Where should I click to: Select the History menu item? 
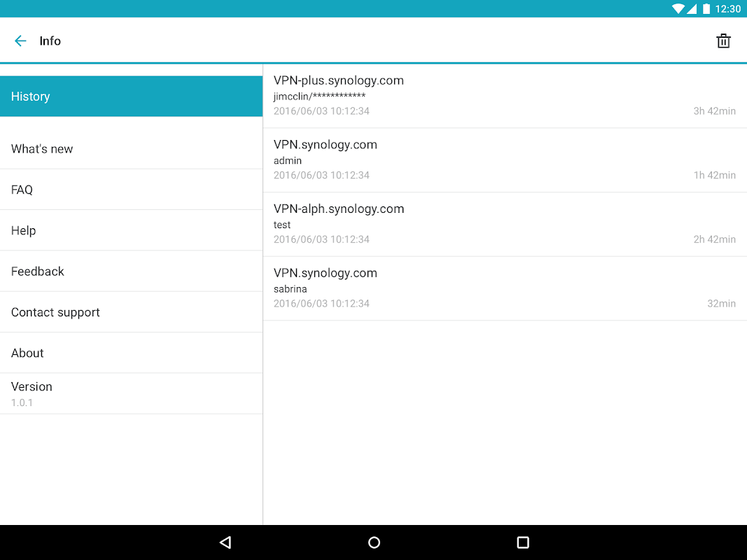(x=131, y=96)
